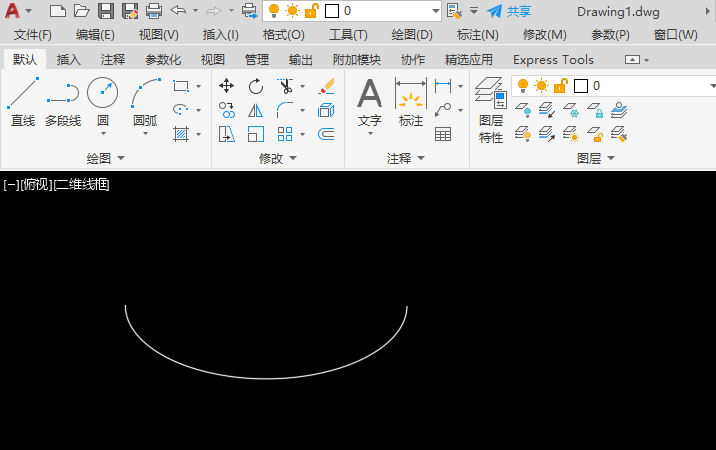
Task: Expand the 绘图 panel
Action: pos(105,158)
